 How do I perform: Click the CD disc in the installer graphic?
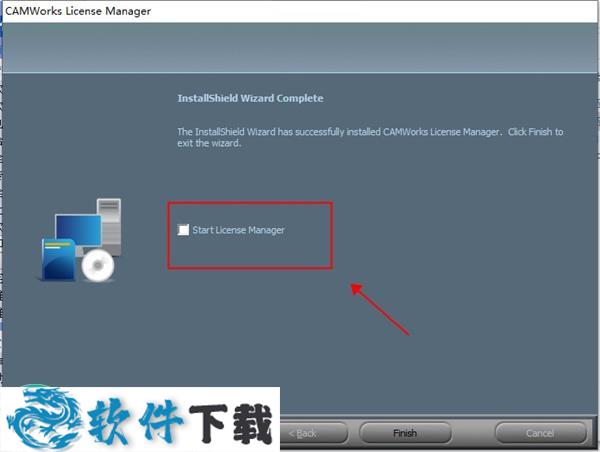(98, 265)
